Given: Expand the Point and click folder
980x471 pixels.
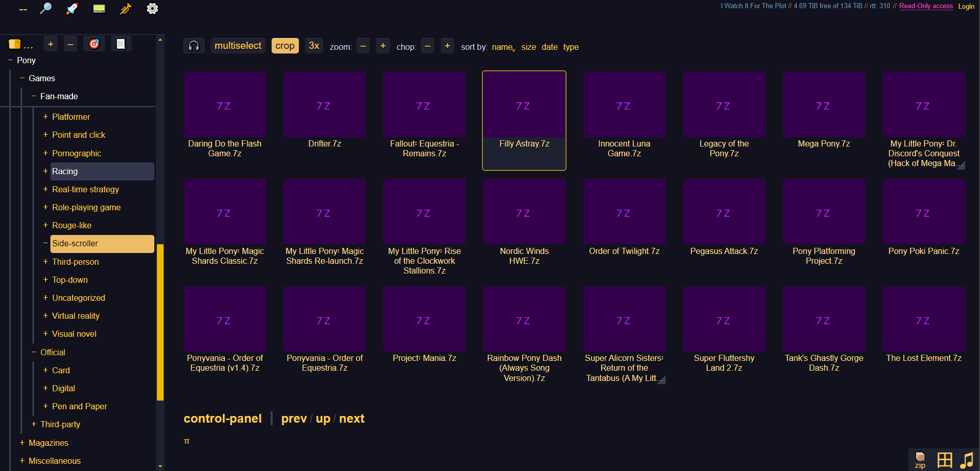Looking at the screenshot, I should pyautogui.click(x=45, y=135).
